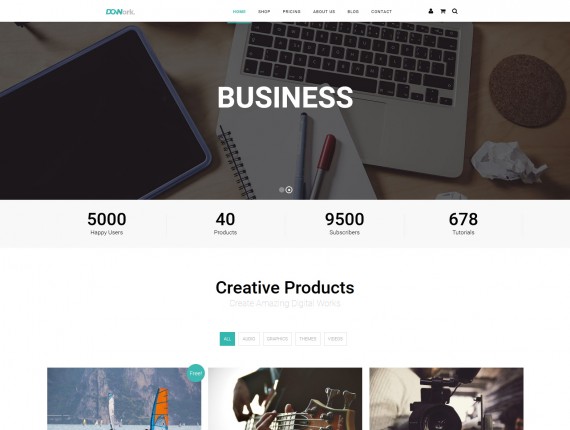Image resolution: width=570 pixels, height=430 pixels.
Task: Open the Home menu item
Action: tap(239, 12)
